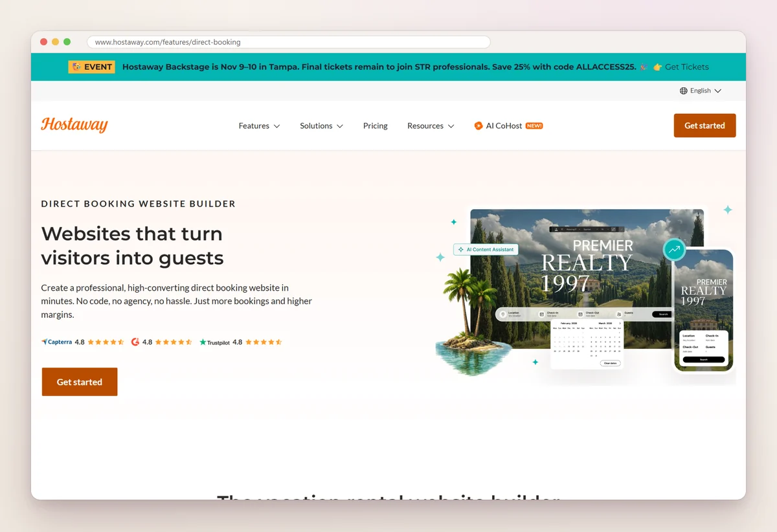Click the EVENT badge in the banner
Image resolution: width=777 pixels, height=532 pixels.
coord(91,67)
